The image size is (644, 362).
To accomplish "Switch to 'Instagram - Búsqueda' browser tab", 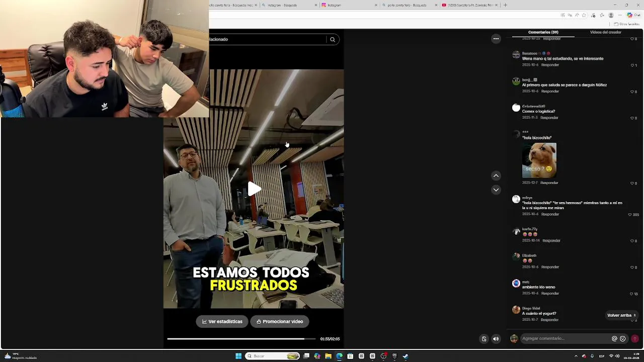I will click(289, 5).
